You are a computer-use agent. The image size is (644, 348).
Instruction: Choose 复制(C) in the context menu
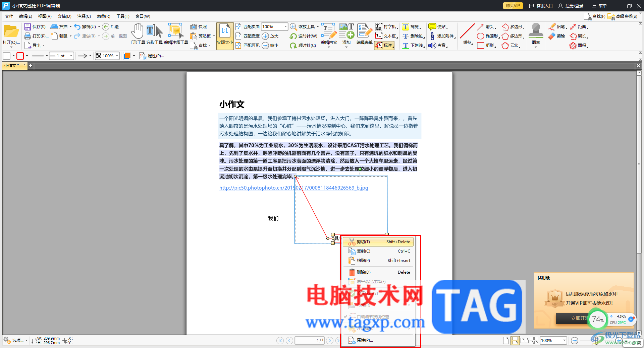point(379,251)
